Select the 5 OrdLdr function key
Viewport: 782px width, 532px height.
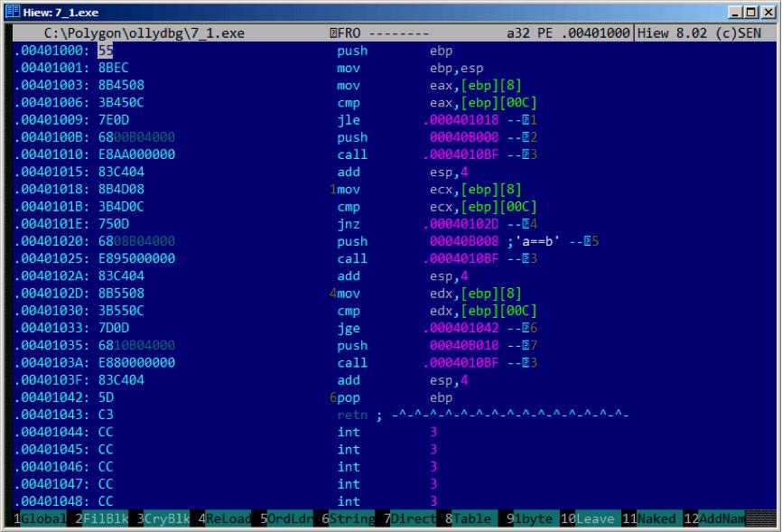(x=286, y=518)
